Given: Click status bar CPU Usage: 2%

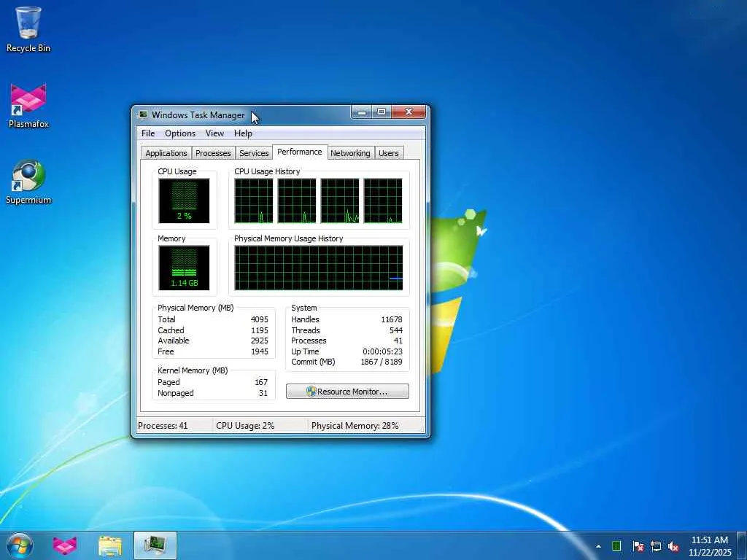Looking at the screenshot, I should point(245,426).
